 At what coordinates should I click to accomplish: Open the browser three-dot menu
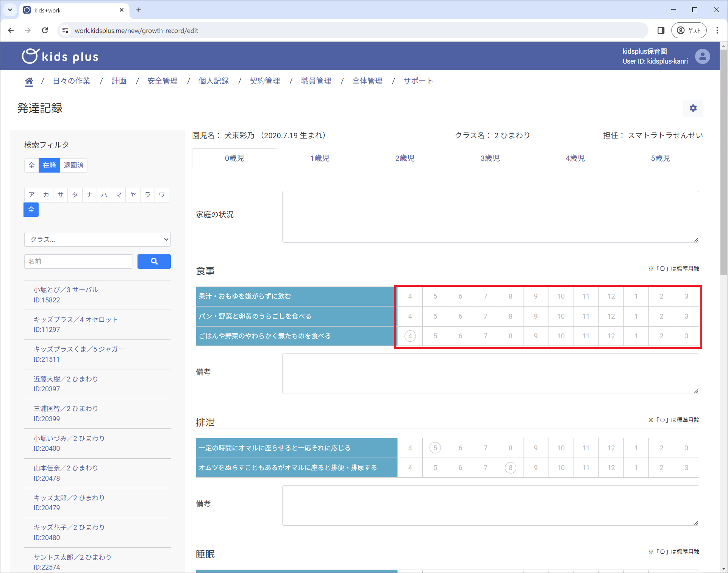click(717, 30)
